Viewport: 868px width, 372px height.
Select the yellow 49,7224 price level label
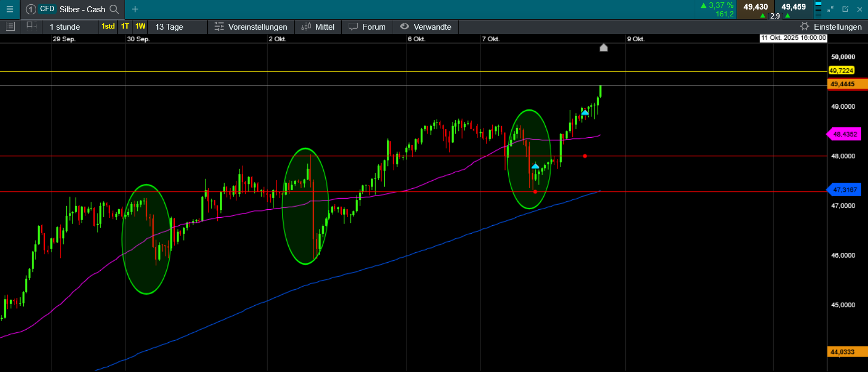click(841, 70)
